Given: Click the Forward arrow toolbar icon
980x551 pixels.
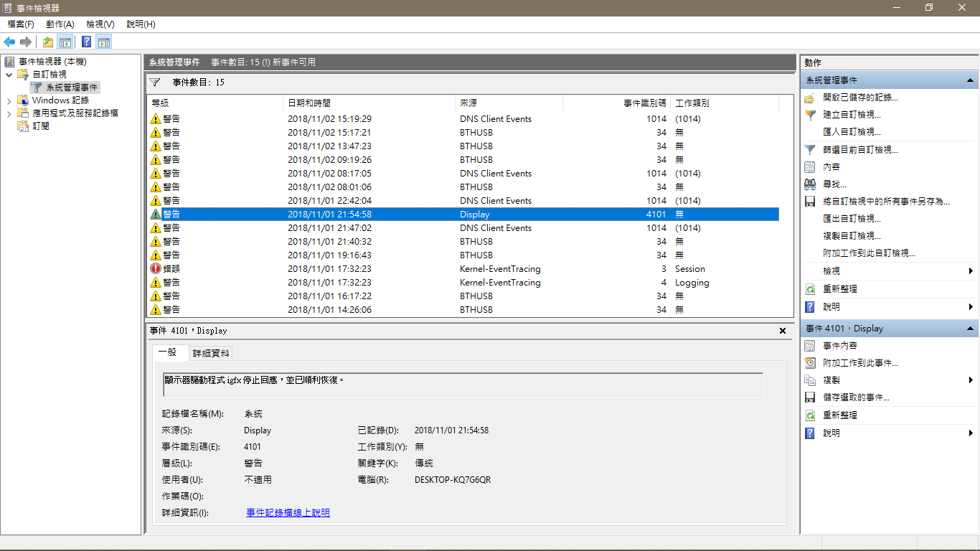Looking at the screenshot, I should coord(26,42).
